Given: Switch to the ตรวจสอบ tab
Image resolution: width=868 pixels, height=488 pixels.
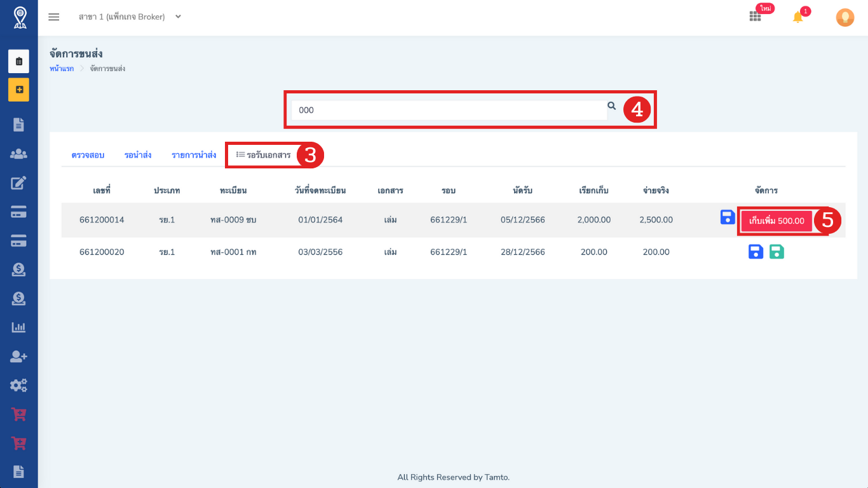Looking at the screenshot, I should (88, 155).
